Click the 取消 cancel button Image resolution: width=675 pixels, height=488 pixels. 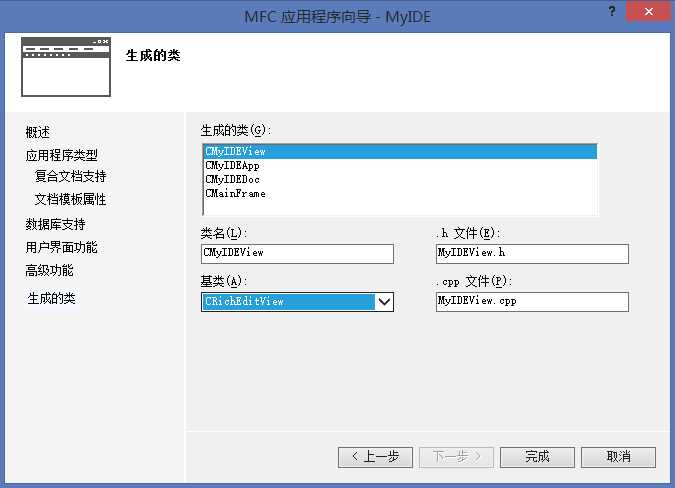coord(619,457)
